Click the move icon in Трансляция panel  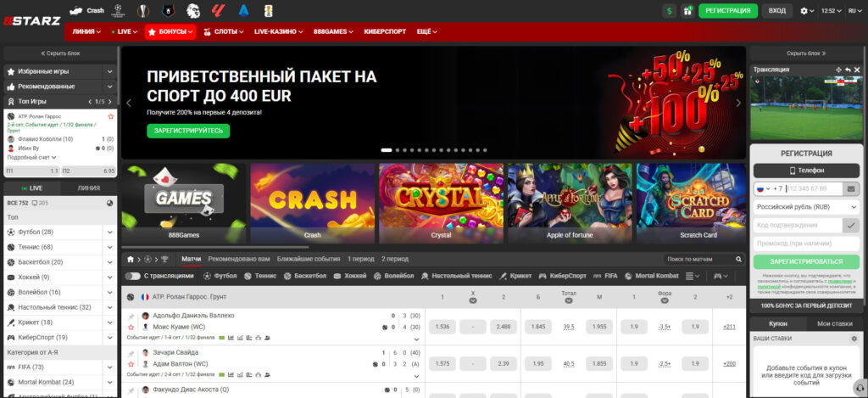pyautogui.click(x=838, y=70)
